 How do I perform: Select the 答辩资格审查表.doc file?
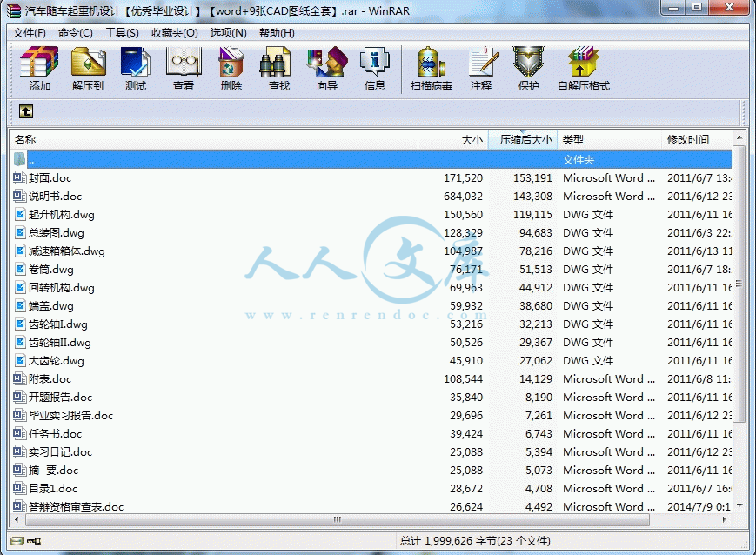76,507
